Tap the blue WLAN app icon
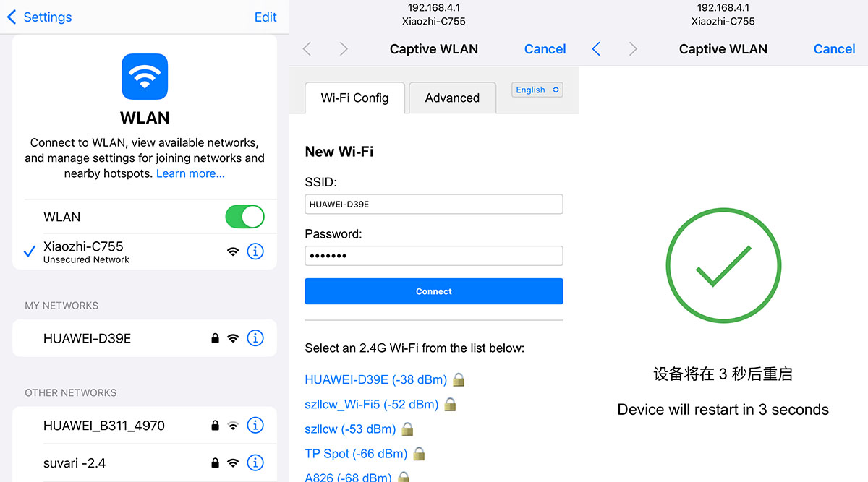 click(145, 77)
